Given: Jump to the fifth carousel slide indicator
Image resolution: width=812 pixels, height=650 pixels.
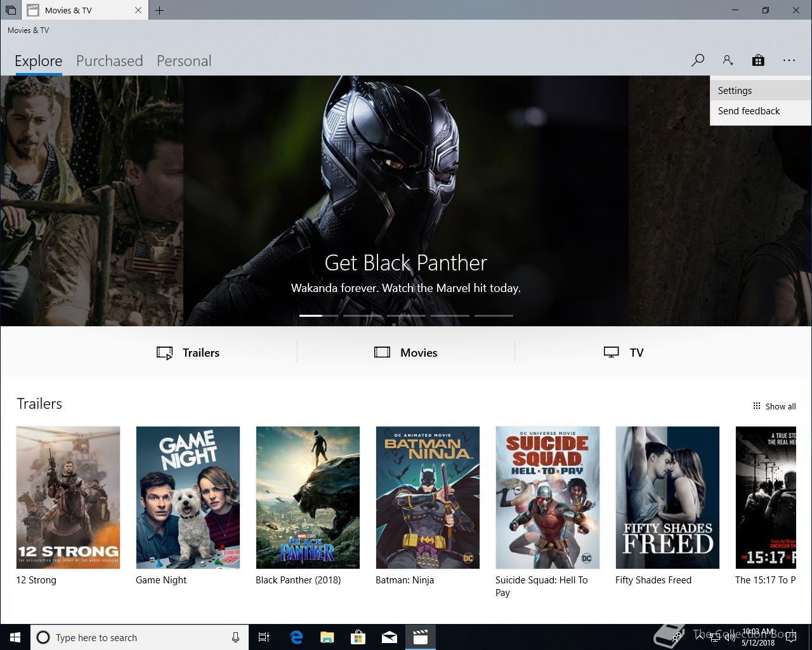Looking at the screenshot, I should 494,315.
